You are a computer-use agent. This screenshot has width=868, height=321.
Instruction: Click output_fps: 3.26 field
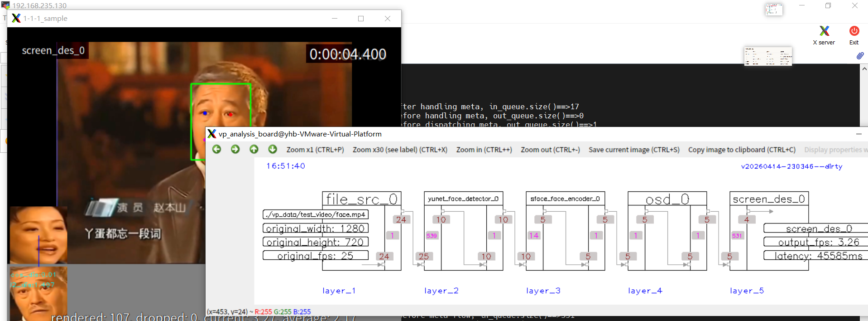click(x=816, y=242)
